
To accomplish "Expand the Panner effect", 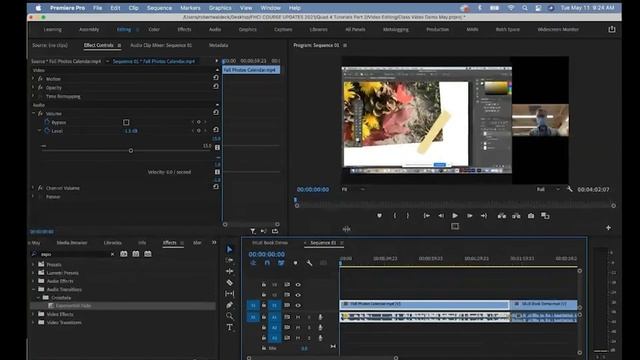I will click(x=33, y=196).
